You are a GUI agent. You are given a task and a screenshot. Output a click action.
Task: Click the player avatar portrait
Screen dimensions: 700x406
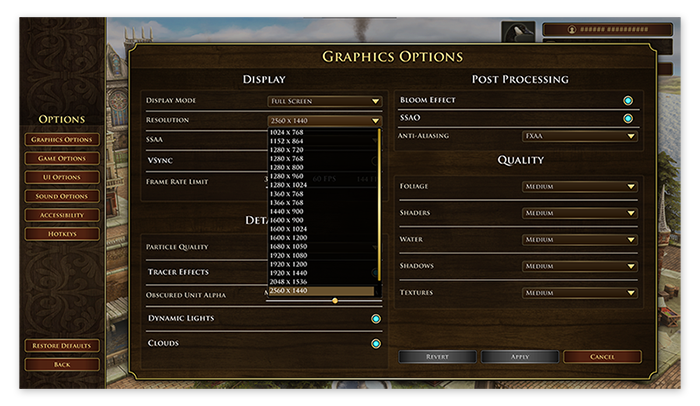[x=518, y=32]
